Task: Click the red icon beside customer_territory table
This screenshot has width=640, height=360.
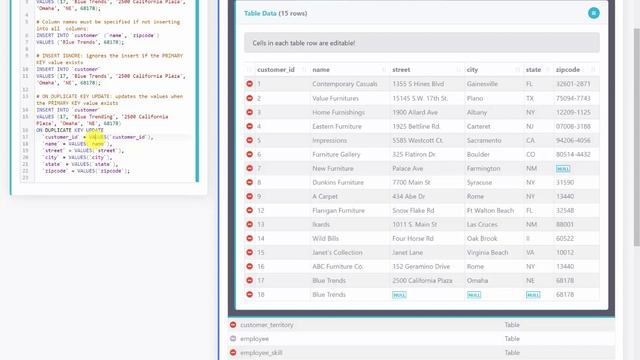Action: [x=233, y=325]
